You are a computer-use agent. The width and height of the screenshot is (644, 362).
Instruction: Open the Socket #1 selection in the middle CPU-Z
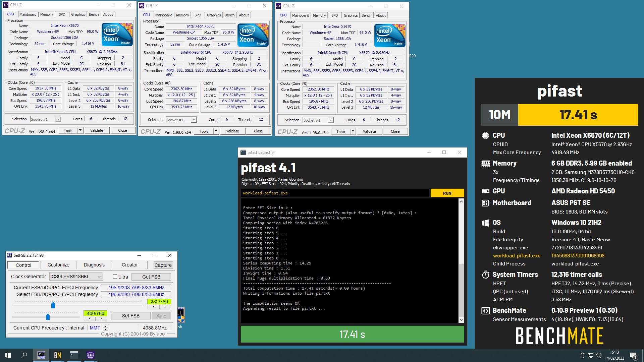coord(181,120)
